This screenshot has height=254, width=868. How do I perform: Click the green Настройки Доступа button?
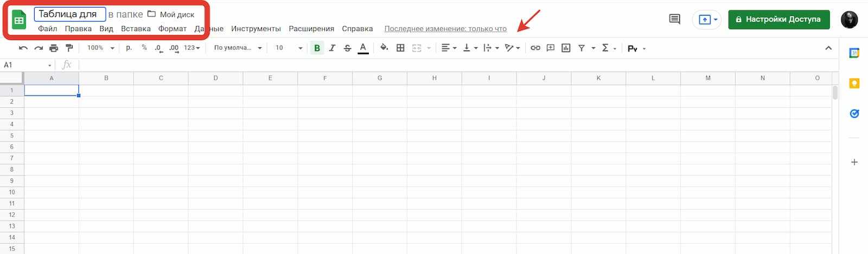coord(778,20)
